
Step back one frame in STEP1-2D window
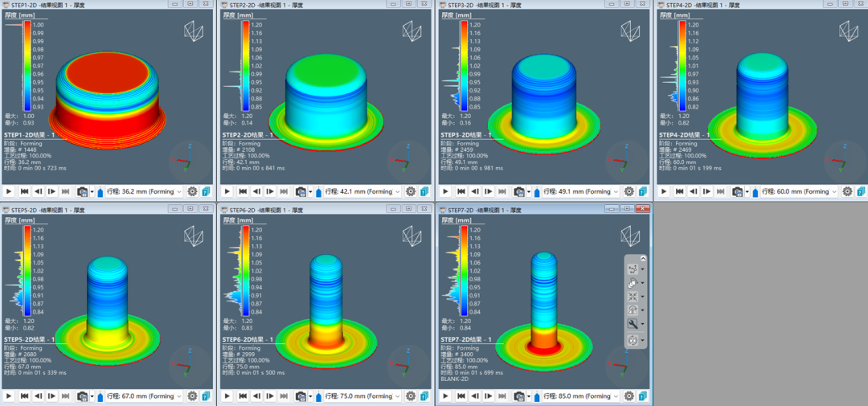tap(39, 191)
